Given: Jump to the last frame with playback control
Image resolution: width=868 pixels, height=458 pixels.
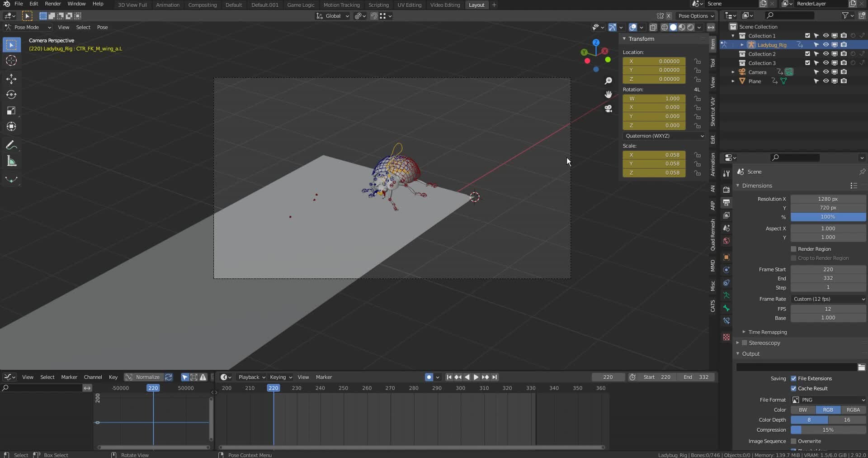Looking at the screenshot, I should pyautogui.click(x=495, y=377).
